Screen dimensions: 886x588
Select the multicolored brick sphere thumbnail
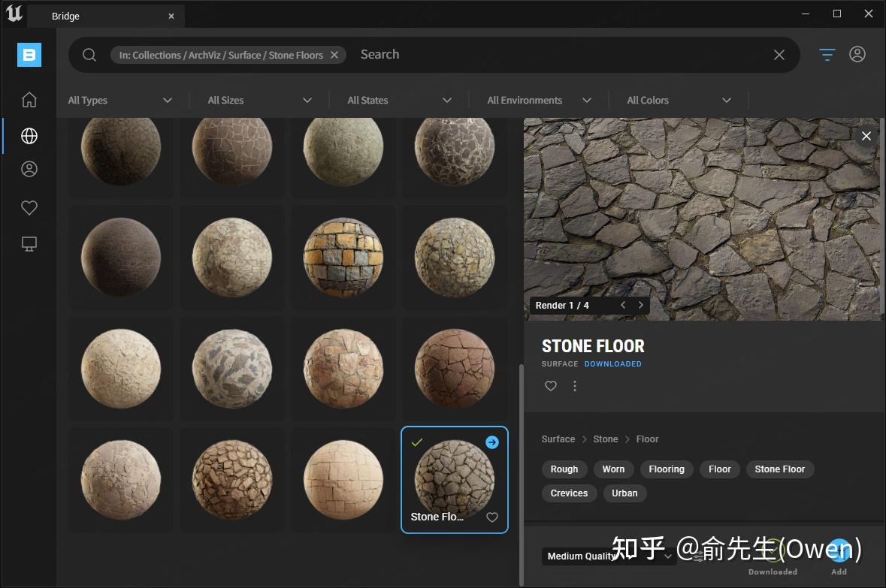coord(343,257)
